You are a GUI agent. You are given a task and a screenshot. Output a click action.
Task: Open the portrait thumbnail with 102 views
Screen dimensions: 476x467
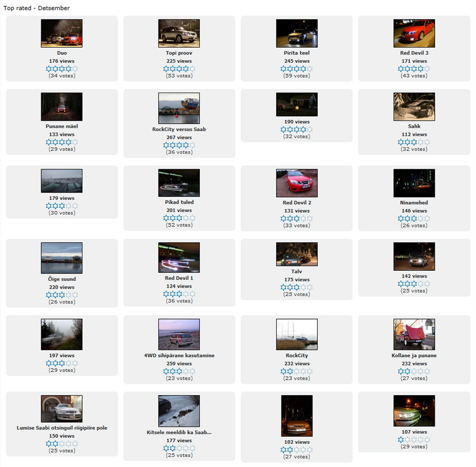297,415
